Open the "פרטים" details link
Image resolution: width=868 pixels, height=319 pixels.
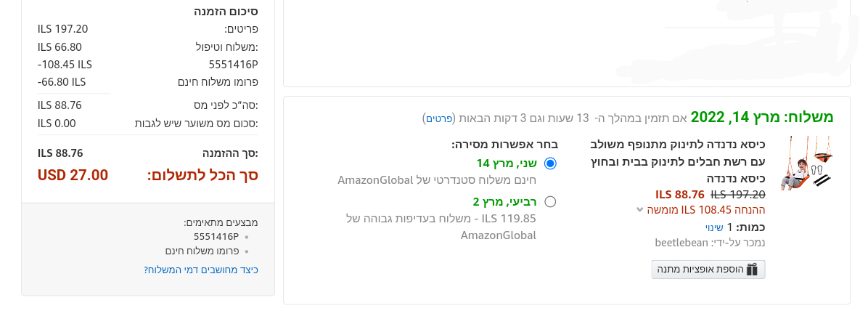[438, 118]
